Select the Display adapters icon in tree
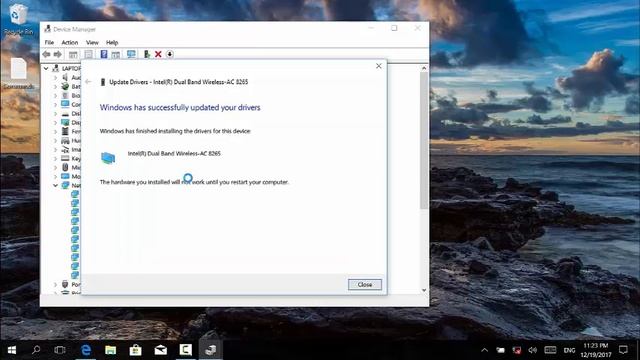Screen dimensions: 640x360 (x=65, y=122)
